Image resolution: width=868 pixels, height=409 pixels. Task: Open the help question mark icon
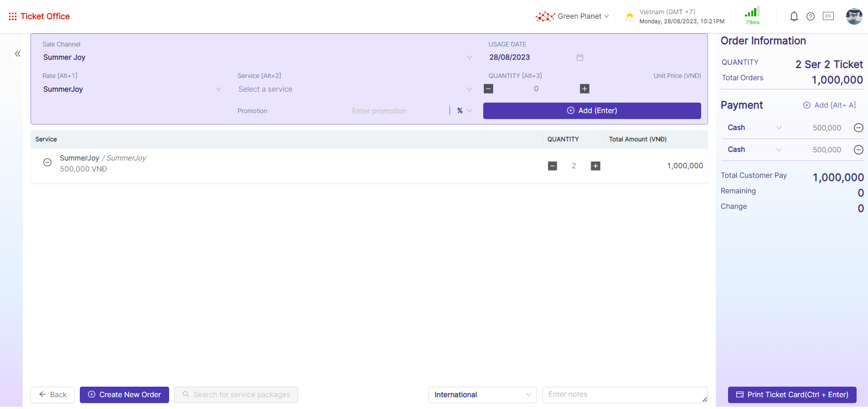click(x=811, y=16)
